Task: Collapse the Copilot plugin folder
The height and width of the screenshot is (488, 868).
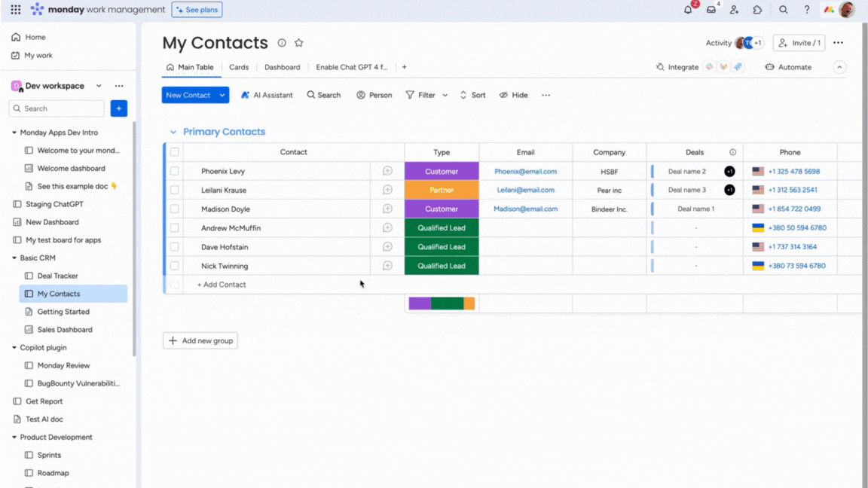Action: coord(14,347)
